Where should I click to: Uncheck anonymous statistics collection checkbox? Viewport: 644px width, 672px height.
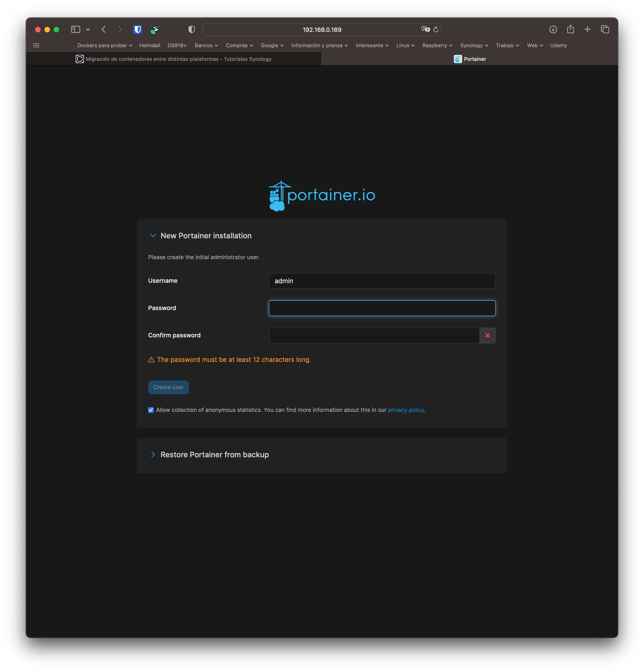point(151,410)
